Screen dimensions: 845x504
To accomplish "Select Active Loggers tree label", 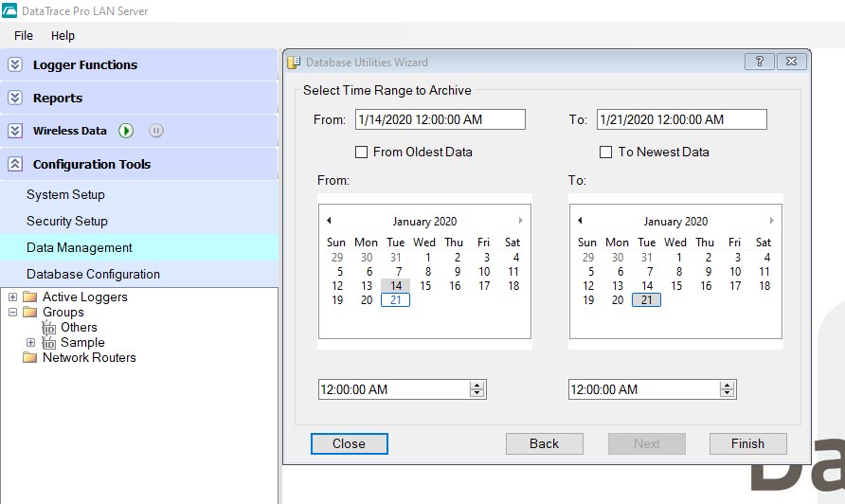I will click(84, 297).
